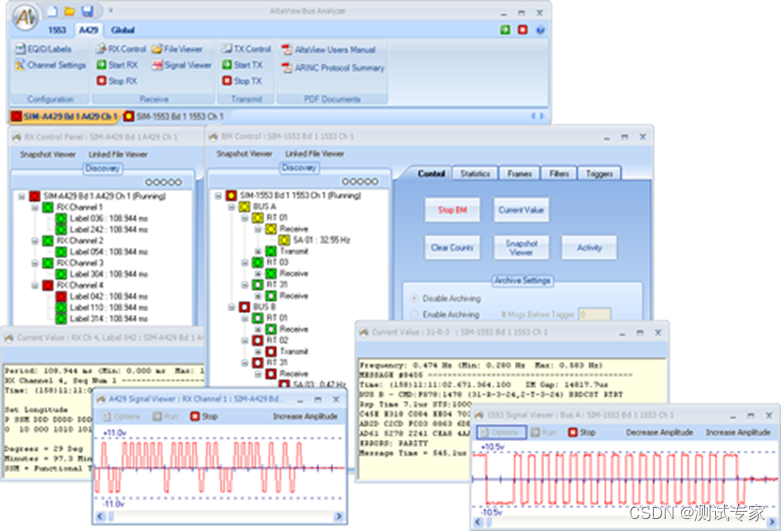
Task: Collapse RX Channel 2 node
Action: coord(35,241)
